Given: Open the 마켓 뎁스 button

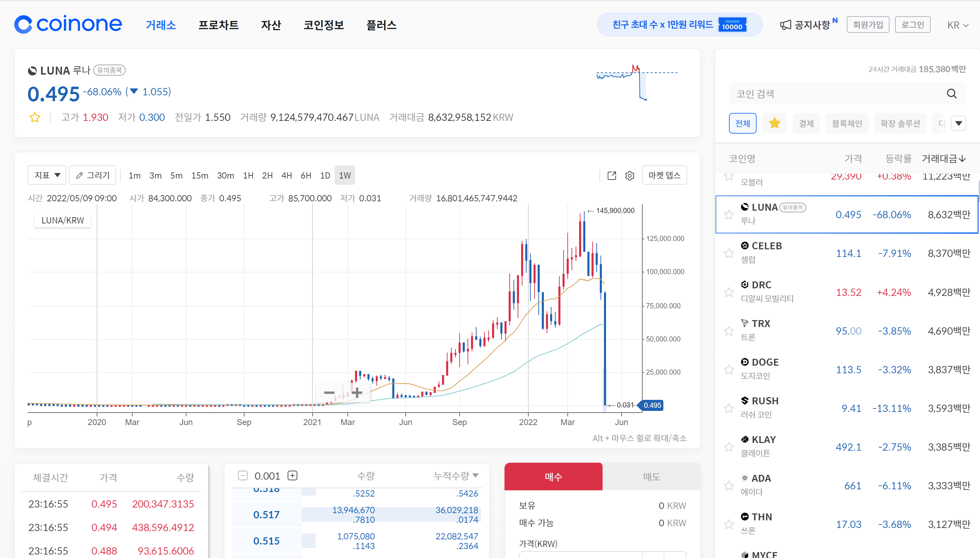Looking at the screenshot, I should click(664, 175).
